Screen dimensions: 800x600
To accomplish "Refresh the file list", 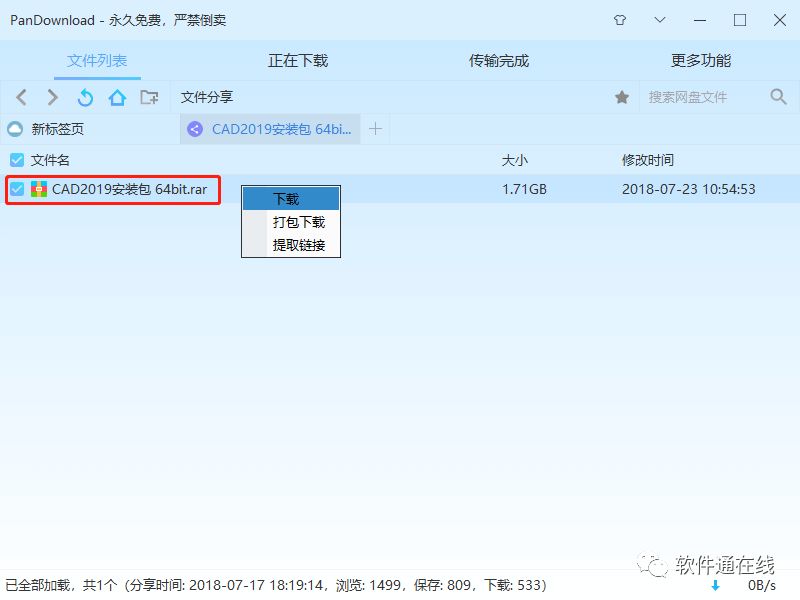I will [x=85, y=97].
